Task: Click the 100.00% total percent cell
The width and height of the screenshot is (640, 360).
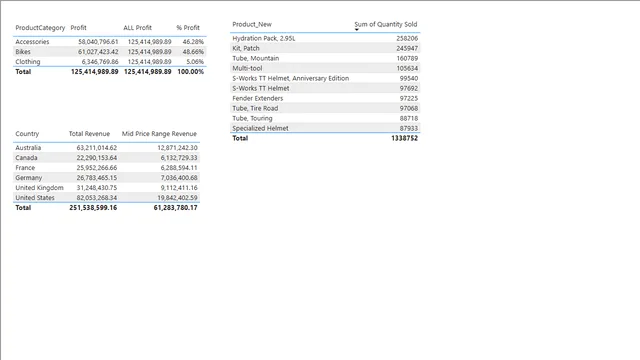Action: [191, 71]
